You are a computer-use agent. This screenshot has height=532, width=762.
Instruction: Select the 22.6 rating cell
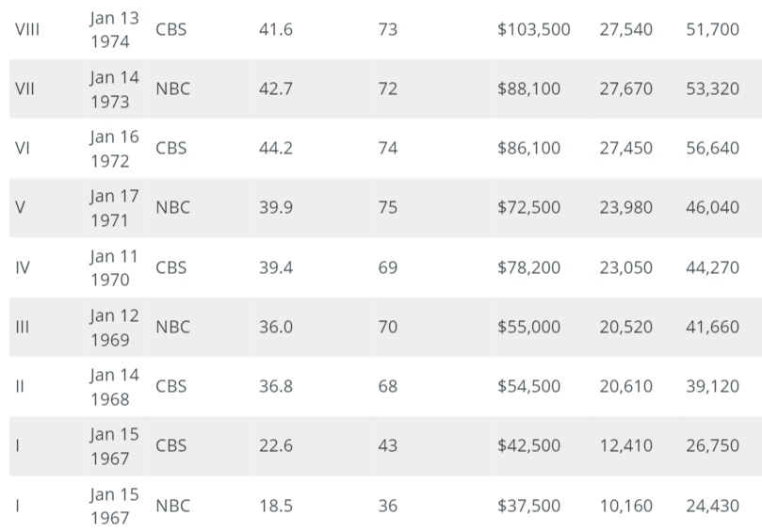[276, 445]
